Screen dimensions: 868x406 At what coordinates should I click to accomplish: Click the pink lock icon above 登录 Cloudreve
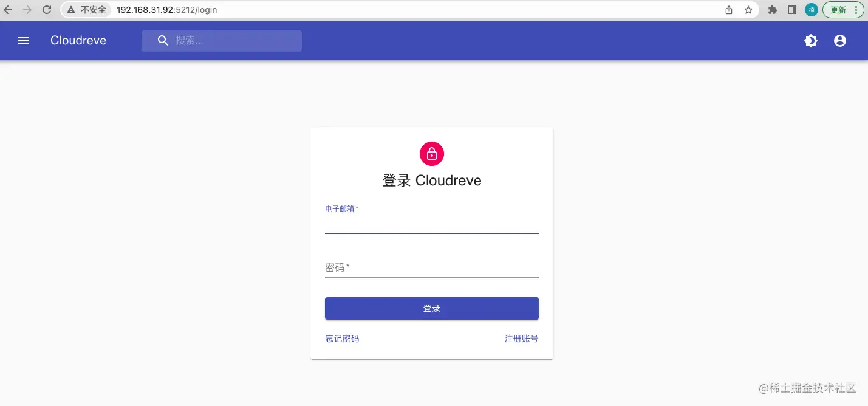pyautogui.click(x=431, y=153)
